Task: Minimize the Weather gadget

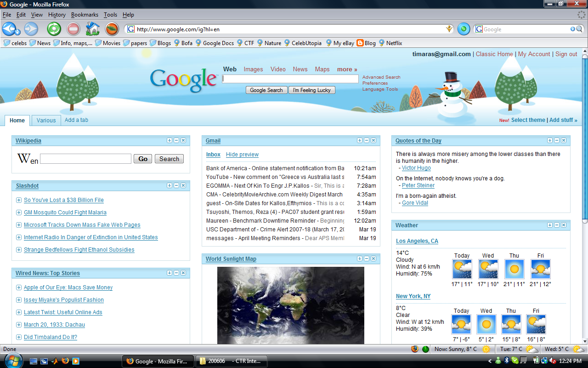Action: 557,225
